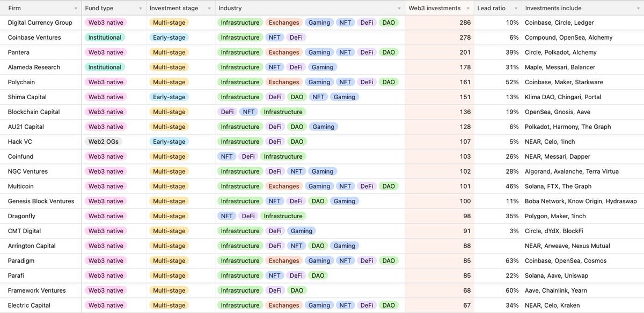The width and height of the screenshot is (644, 313).
Task: Select the Pantera firm cell
Action: [x=41, y=53]
